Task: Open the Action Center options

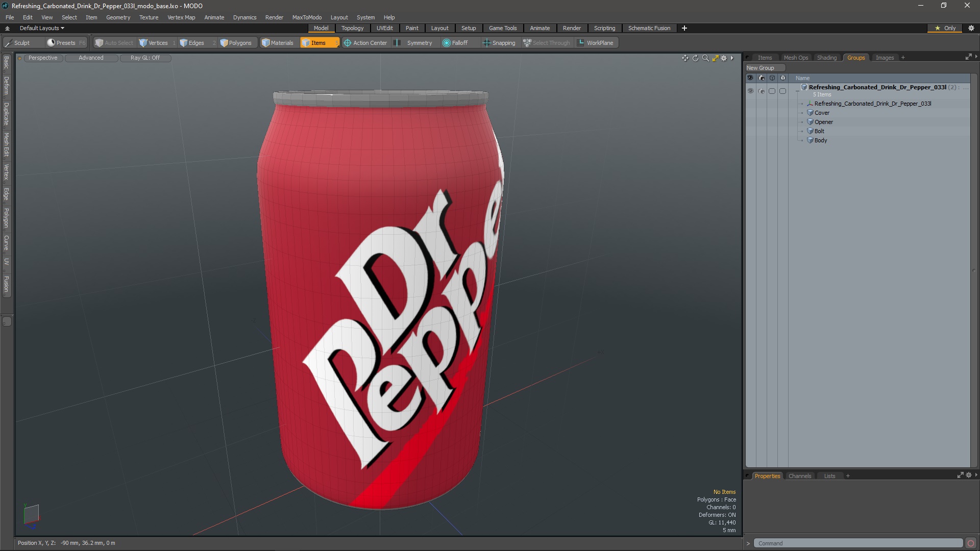Action: click(365, 43)
